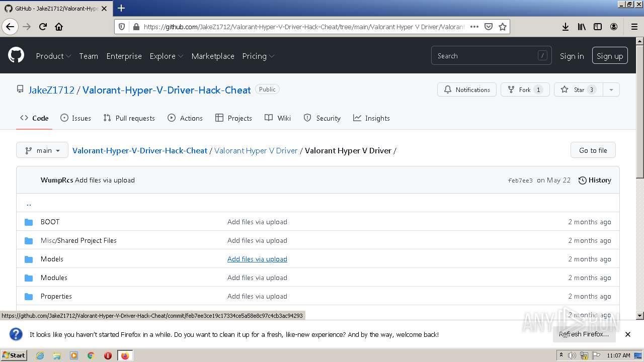Fork the repository
Screen dimensions: 644x362
[x=525, y=89]
